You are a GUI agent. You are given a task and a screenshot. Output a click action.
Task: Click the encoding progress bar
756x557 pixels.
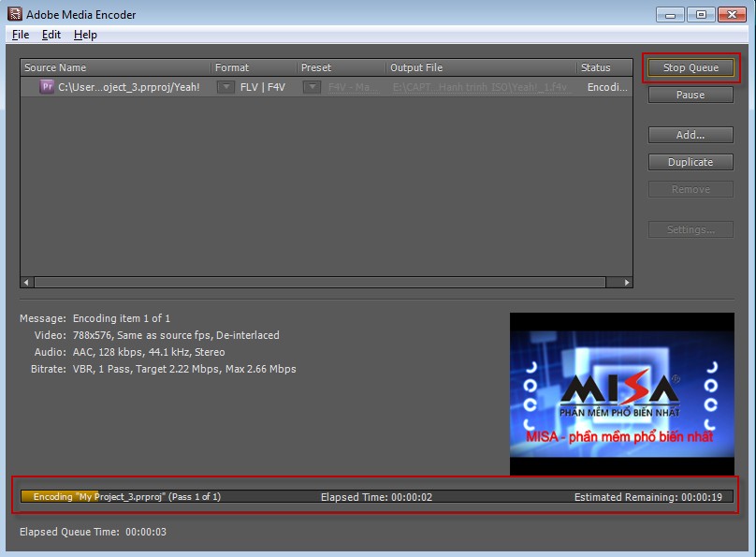coord(377,497)
